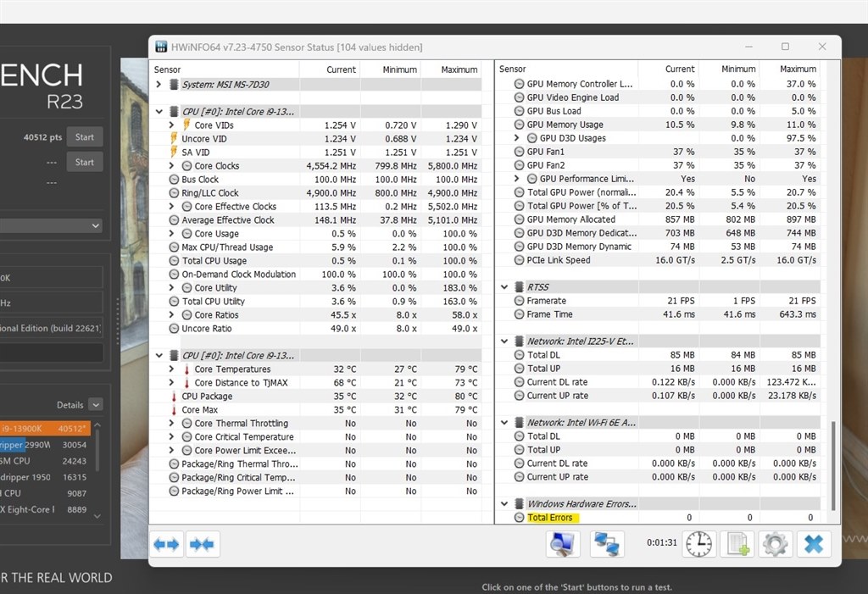Select the i9-13900K ranking entry in Cinebench

(x=45, y=429)
